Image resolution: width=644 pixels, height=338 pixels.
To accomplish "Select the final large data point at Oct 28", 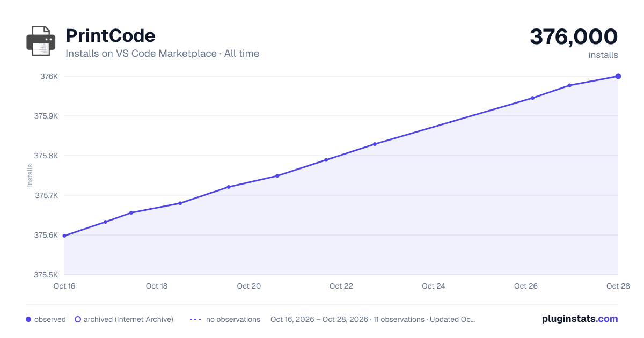I will (618, 76).
